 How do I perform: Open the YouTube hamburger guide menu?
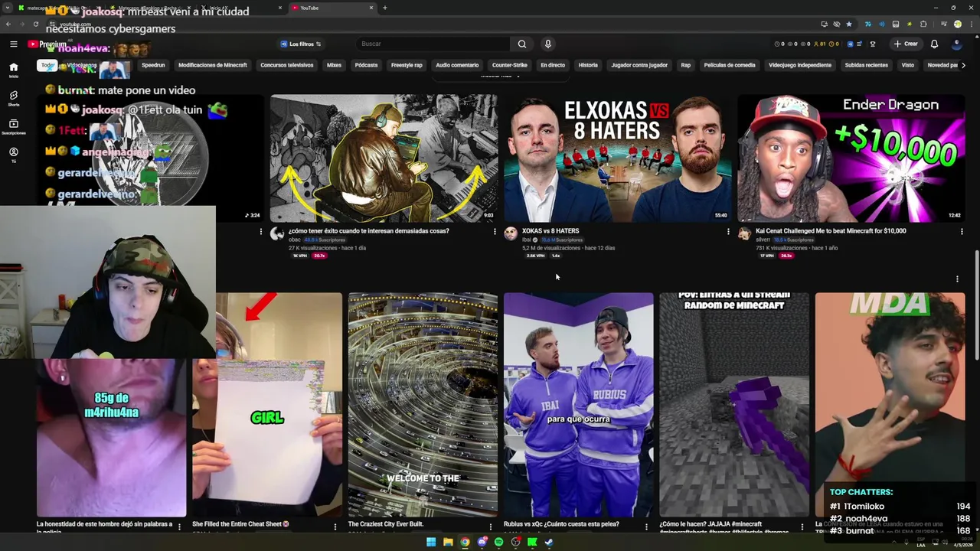[13, 44]
